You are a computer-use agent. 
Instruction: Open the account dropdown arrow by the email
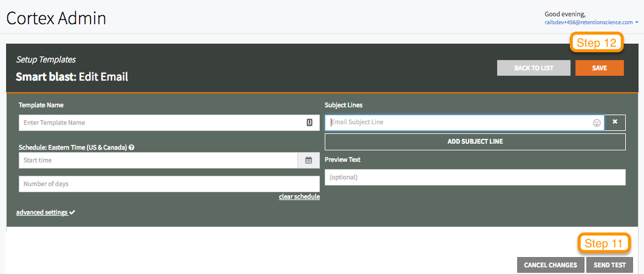coord(637,22)
